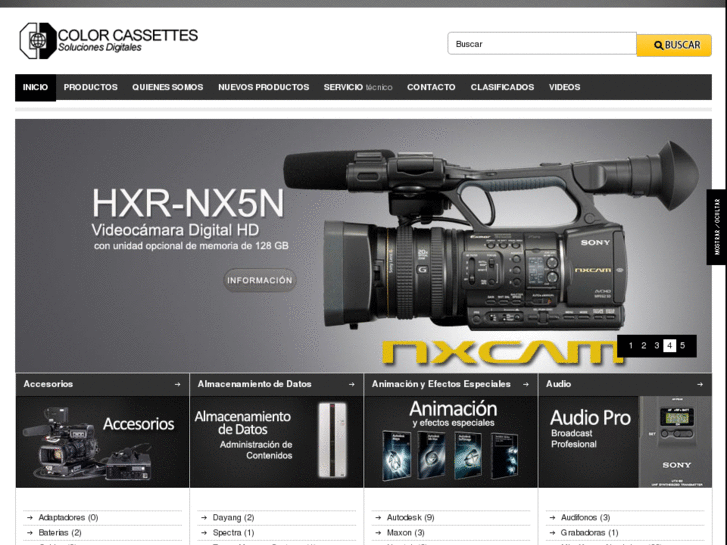Open the Spectra (1) link
Viewport: 727px width, 545px height.
pyautogui.click(x=233, y=533)
